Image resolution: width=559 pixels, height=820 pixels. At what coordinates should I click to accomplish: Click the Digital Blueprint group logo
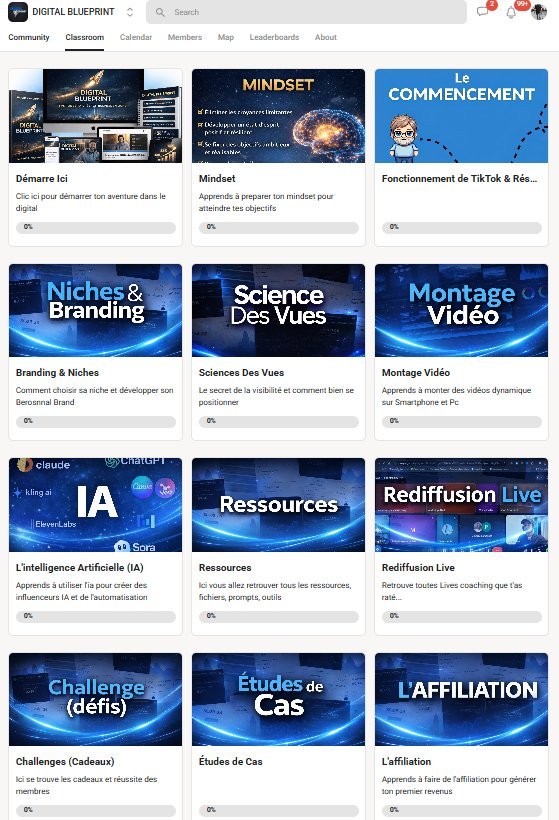(x=18, y=12)
